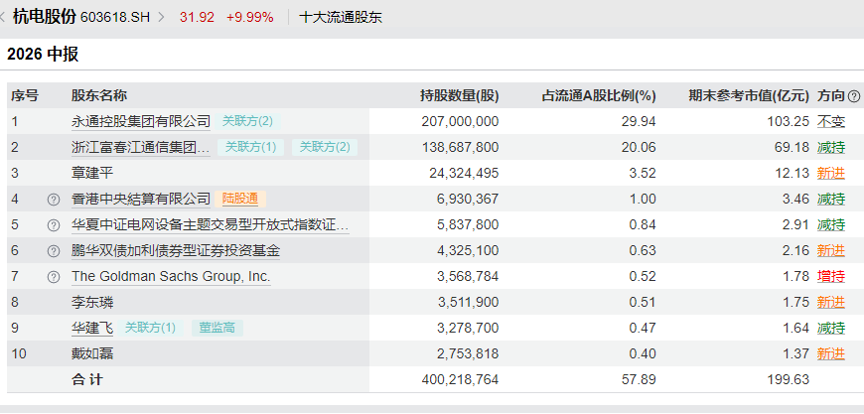This screenshot has height=414, width=864.
Task: Click 不变 direction for 永通控股
Action: tap(831, 122)
